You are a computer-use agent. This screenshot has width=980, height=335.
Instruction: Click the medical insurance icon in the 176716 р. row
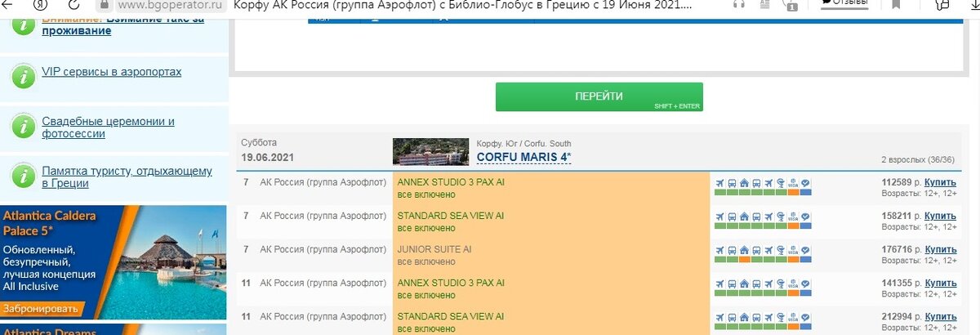coord(781,249)
